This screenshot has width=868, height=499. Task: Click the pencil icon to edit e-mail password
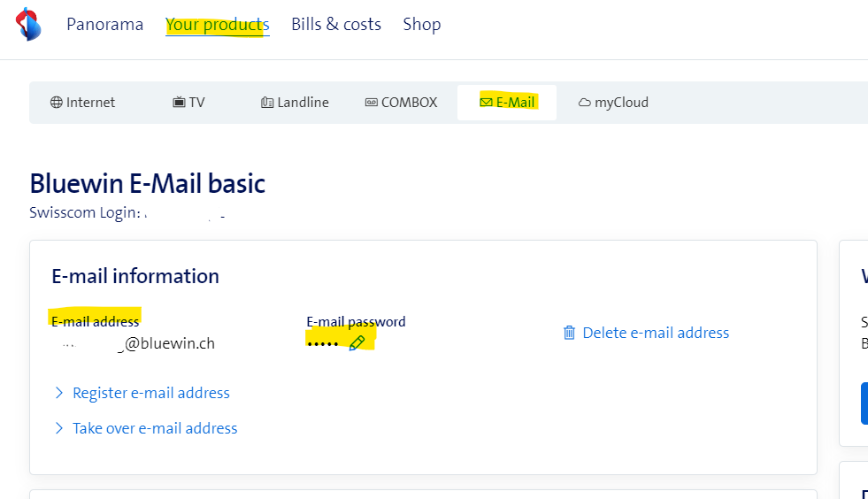pos(357,342)
